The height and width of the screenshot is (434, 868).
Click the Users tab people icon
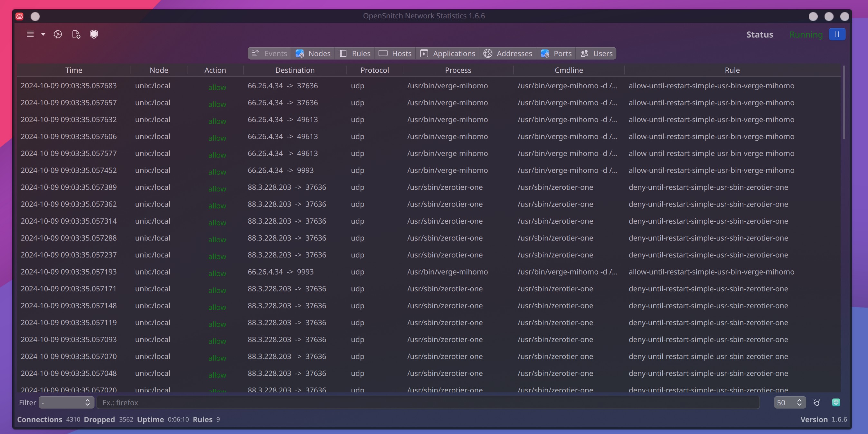(585, 53)
